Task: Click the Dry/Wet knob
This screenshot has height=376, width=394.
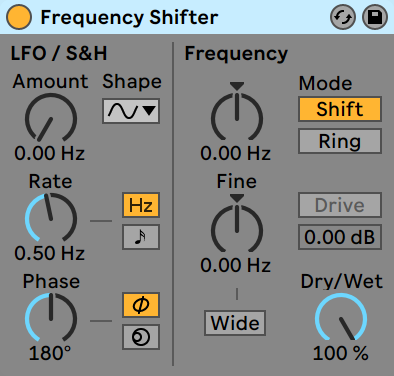Action: coord(341,318)
